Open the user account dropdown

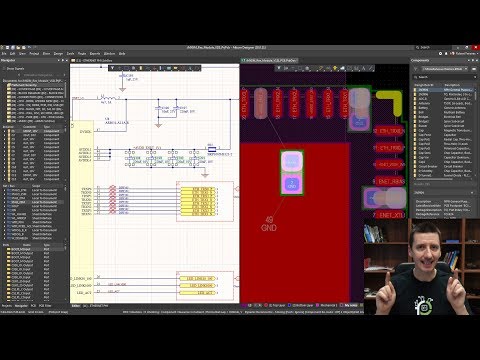point(465,54)
